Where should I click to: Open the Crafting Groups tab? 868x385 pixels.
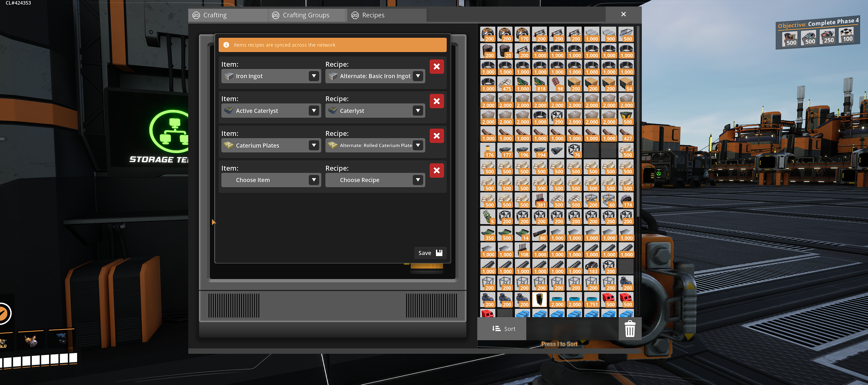(307, 15)
